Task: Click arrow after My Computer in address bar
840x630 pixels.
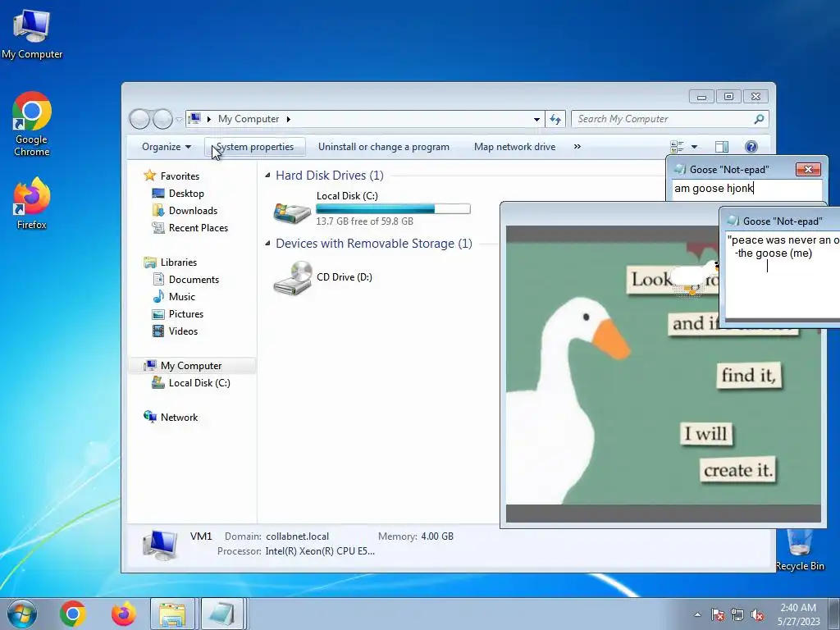Action: (288, 119)
